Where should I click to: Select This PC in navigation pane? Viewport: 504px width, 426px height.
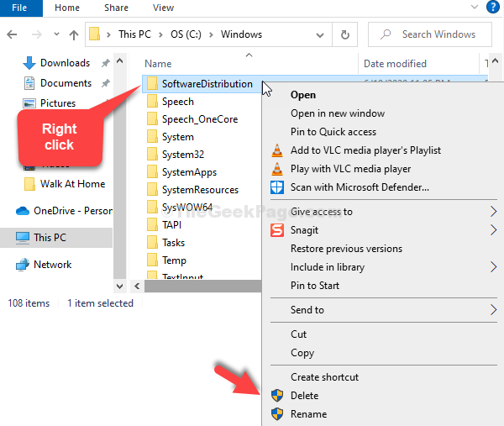coord(56,238)
